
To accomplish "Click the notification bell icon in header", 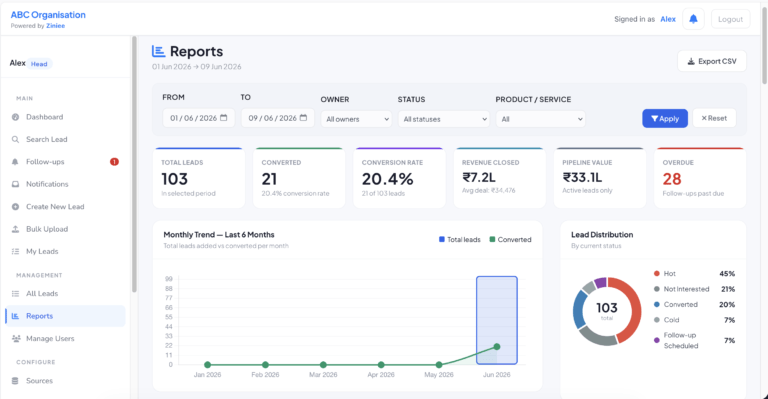I will tap(693, 19).
